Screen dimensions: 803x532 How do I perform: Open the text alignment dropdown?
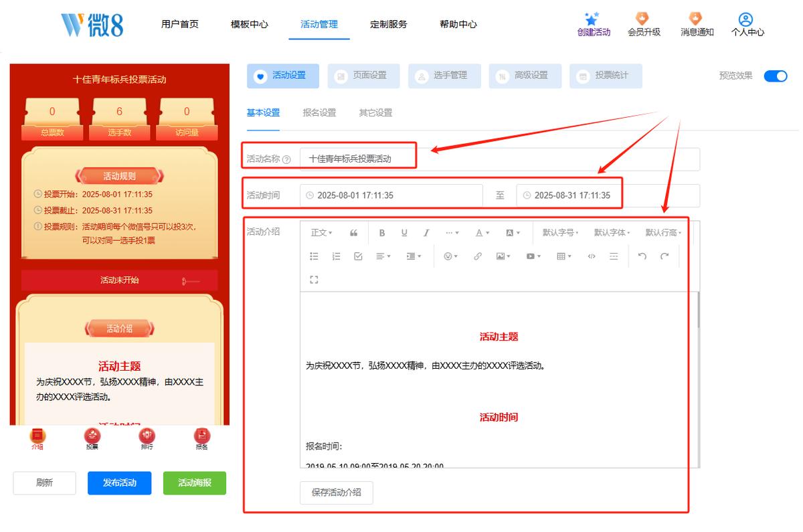point(383,256)
